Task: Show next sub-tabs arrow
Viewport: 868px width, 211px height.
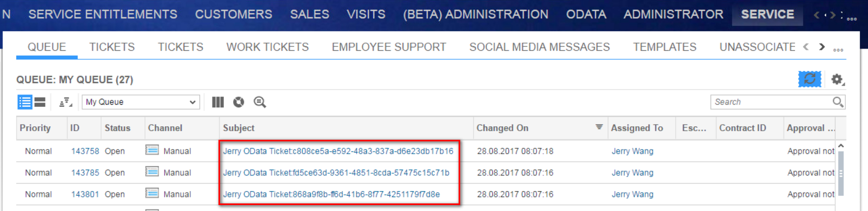Action: (x=822, y=47)
